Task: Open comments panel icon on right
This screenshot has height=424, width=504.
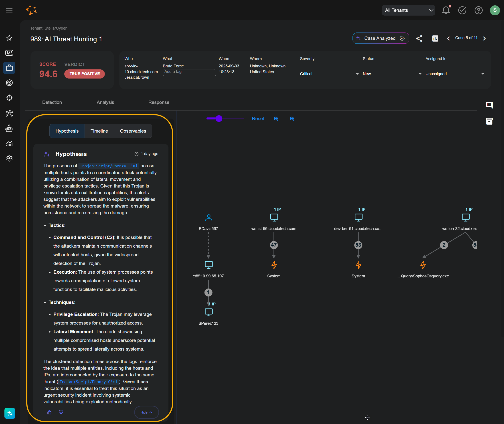Action: click(x=489, y=105)
